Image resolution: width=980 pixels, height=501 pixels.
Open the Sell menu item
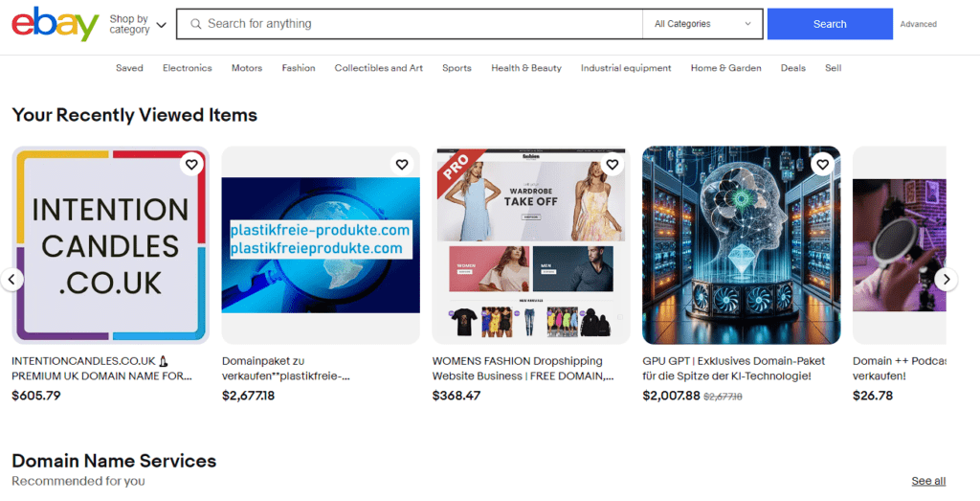pos(834,68)
